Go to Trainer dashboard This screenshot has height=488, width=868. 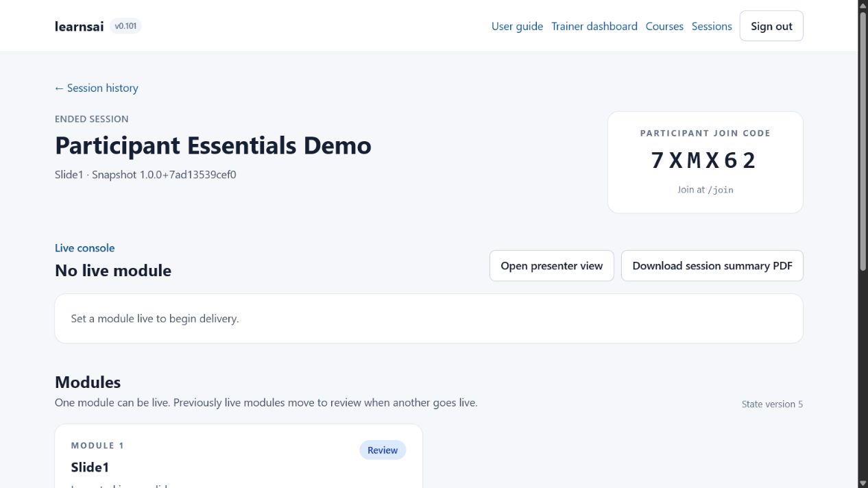[x=594, y=26]
